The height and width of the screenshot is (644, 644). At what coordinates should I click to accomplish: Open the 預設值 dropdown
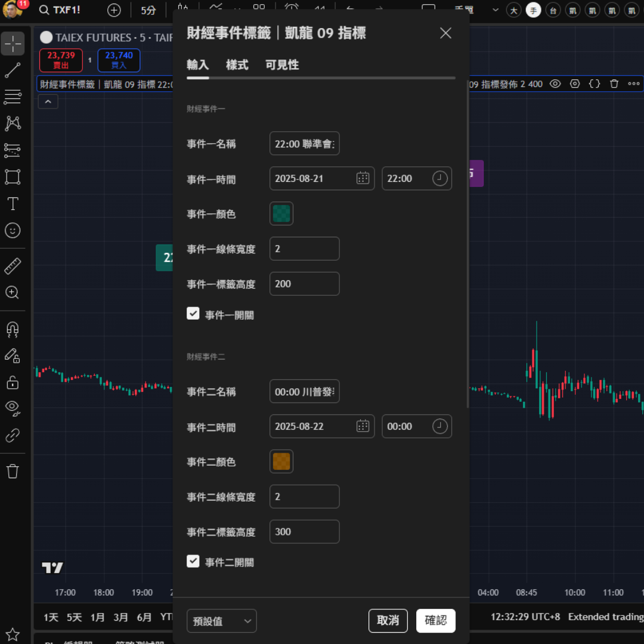click(221, 621)
